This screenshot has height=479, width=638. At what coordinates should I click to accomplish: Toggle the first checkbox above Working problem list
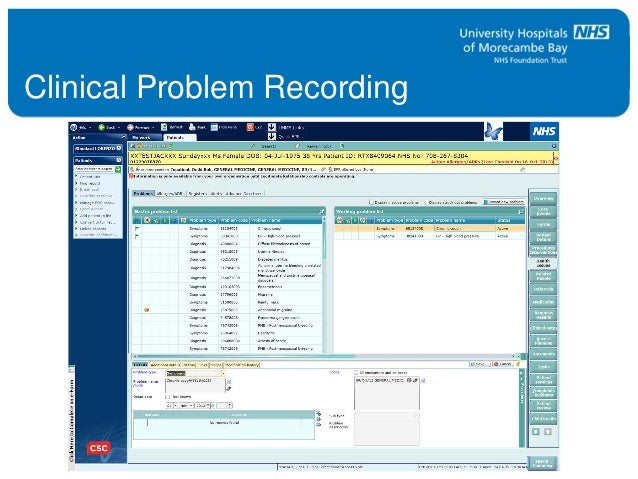point(371,202)
